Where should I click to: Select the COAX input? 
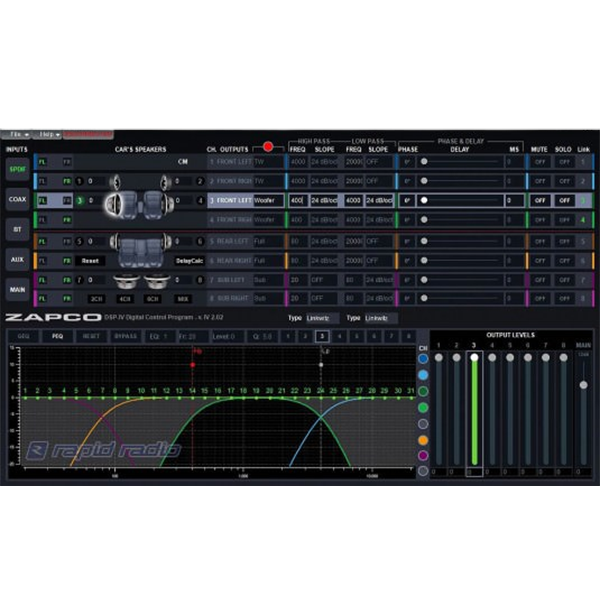coord(17,199)
